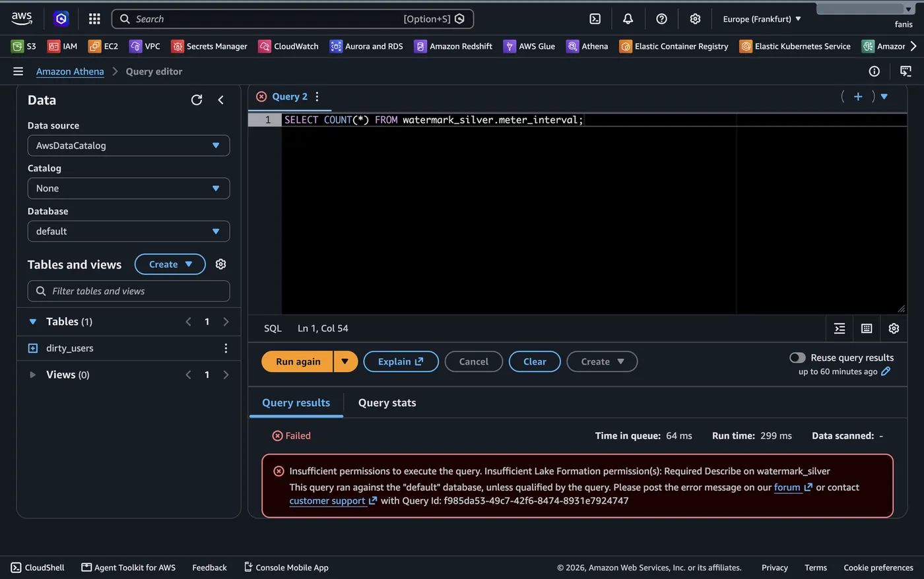Click Run again button

298,361
